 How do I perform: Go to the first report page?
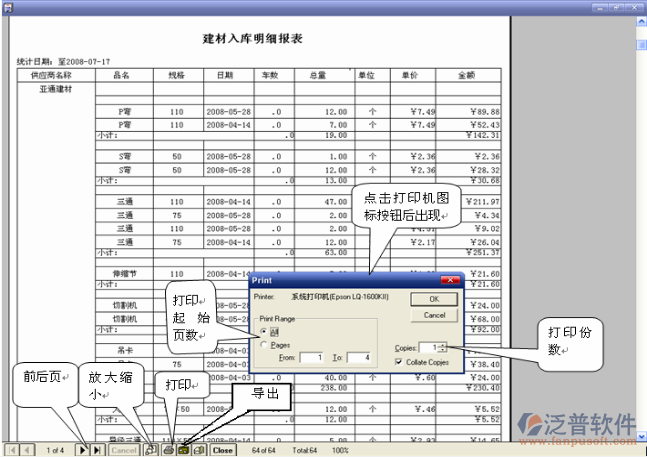11,451
